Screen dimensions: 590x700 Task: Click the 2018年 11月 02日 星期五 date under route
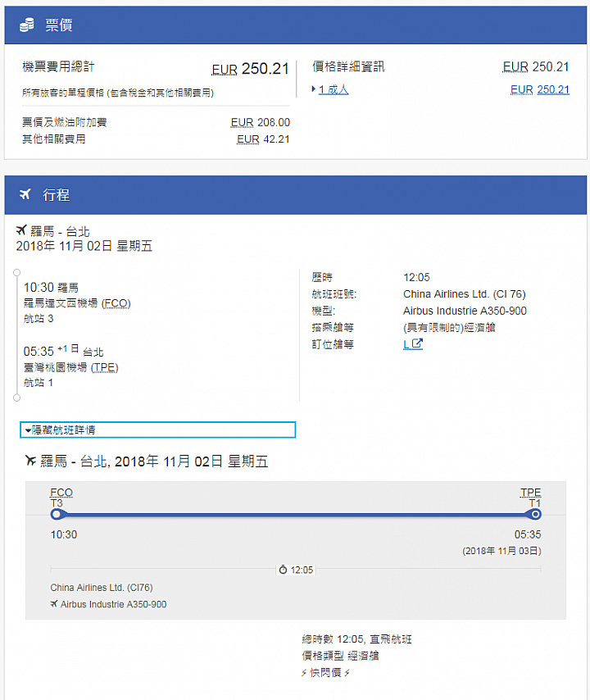coord(84,246)
